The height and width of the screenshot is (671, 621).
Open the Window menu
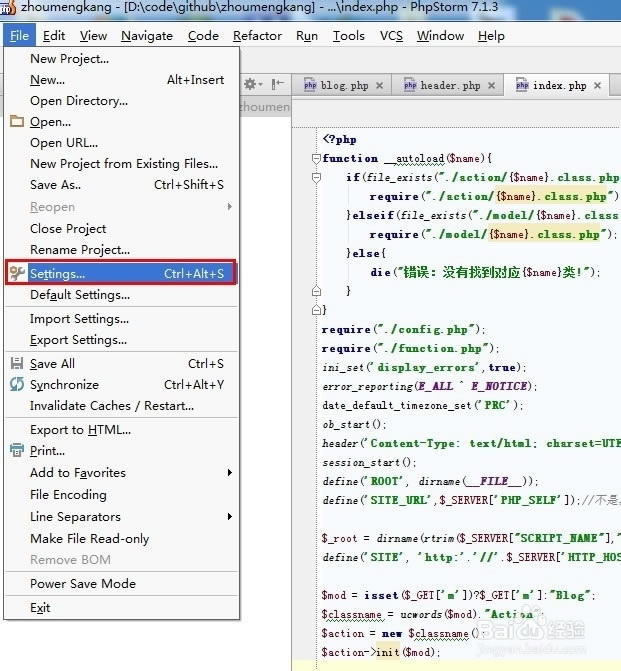tap(440, 36)
